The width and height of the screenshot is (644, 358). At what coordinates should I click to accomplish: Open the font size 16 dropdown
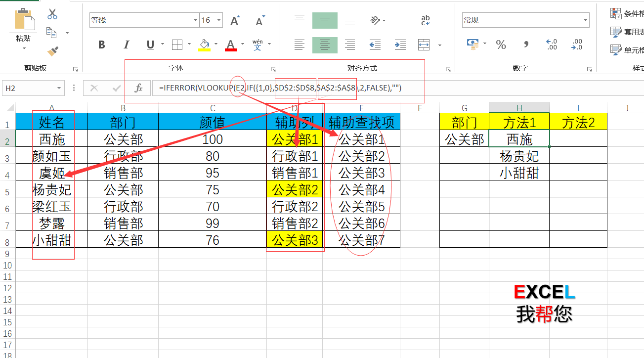219,20
